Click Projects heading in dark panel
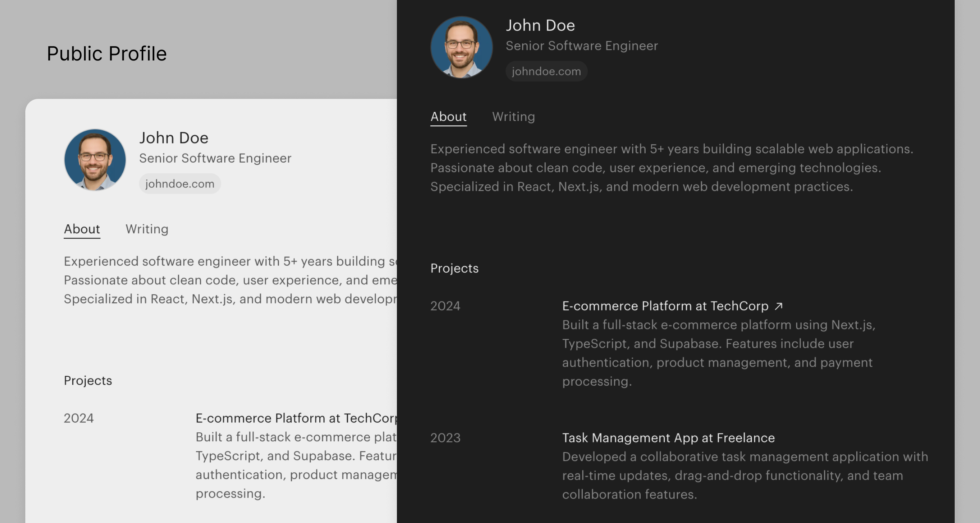Screen dimensions: 980x523 (x=454, y=268)
